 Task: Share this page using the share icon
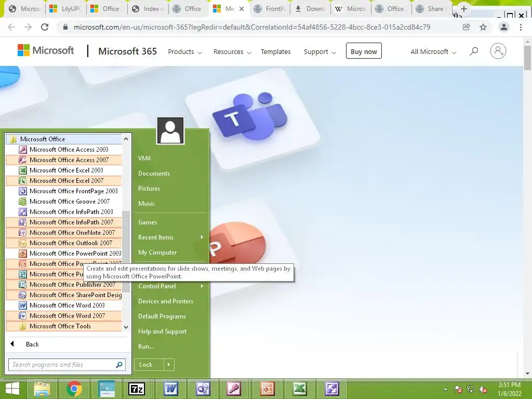467,27
